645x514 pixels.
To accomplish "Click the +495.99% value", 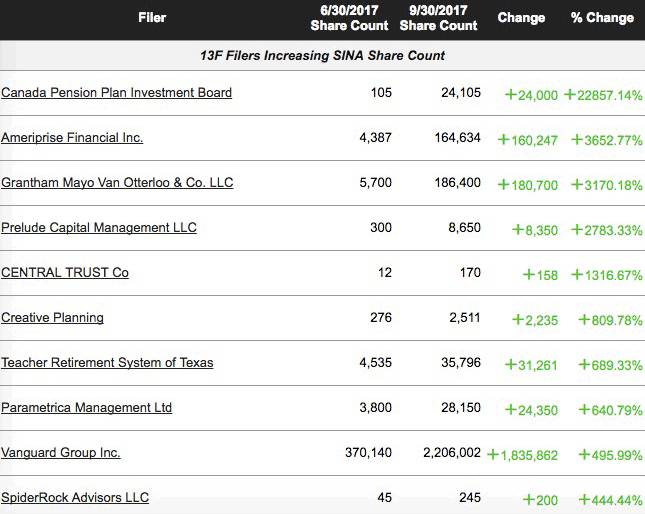I will 610,455.
